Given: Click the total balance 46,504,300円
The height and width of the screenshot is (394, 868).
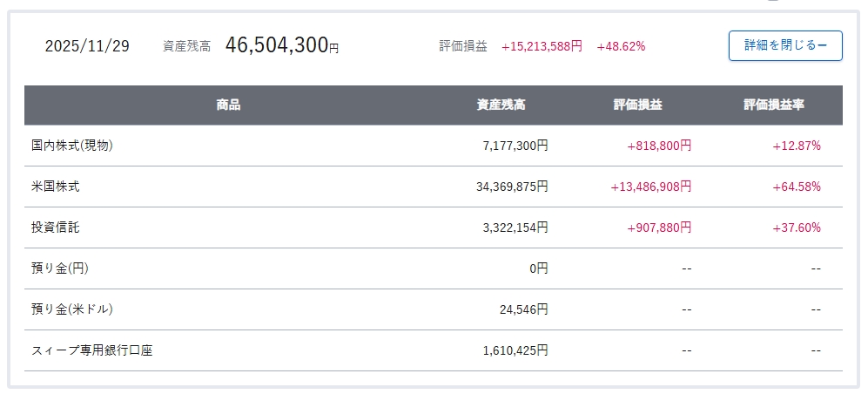Looking at the screenshot, I should coord(281,45).
